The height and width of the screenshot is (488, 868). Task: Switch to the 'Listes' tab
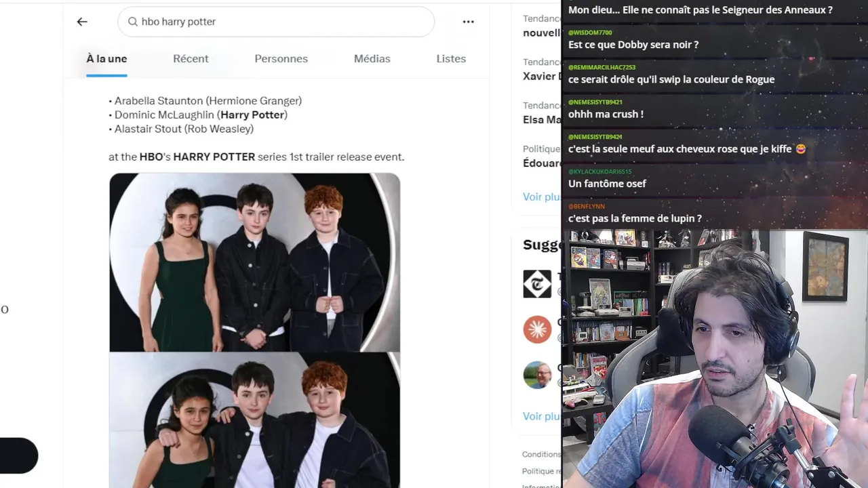pos(451,59)
